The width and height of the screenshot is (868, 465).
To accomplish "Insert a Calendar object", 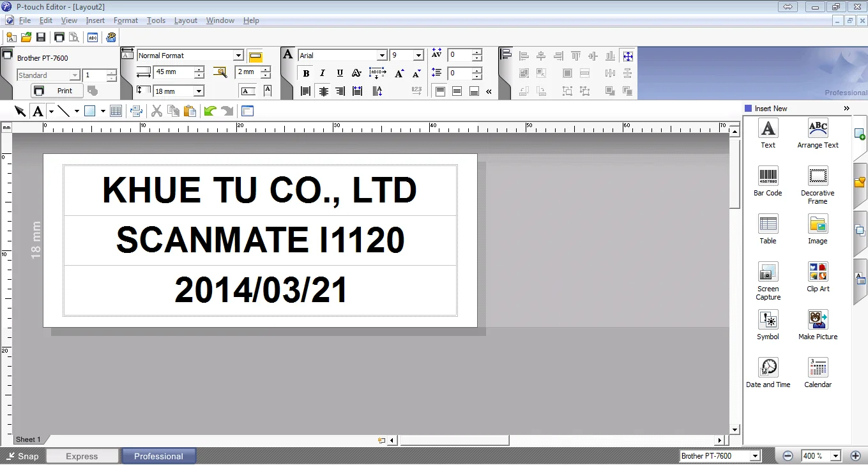I will [818, 368].
